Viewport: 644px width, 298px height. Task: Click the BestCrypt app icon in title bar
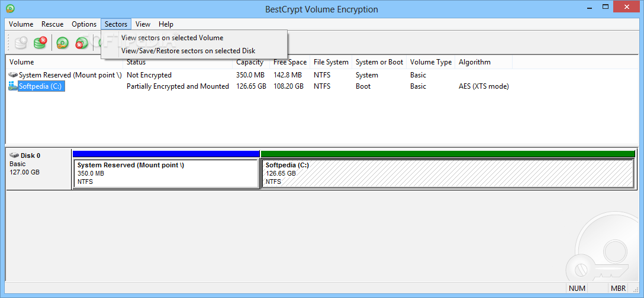click(10, 8)
